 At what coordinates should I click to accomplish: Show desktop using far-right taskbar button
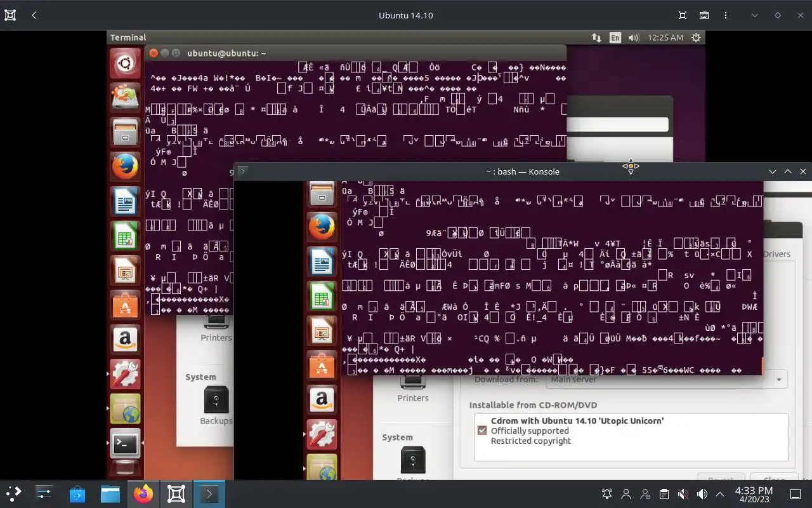coord(796,493)
